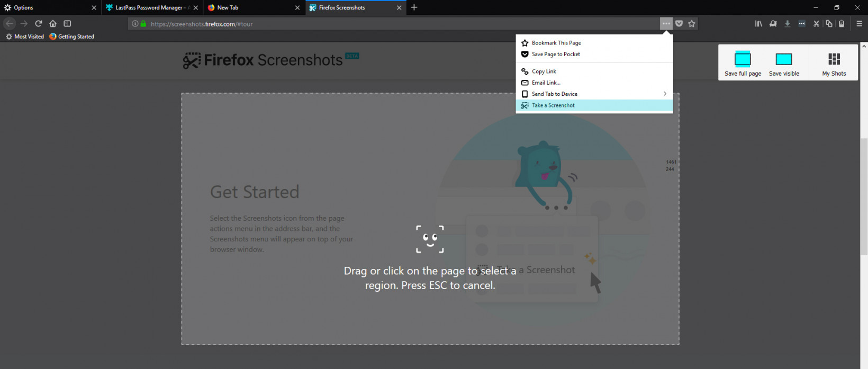868x369 pixels.
Task: Choose Bookmark This Page from the menu
Action: point(594,43)
